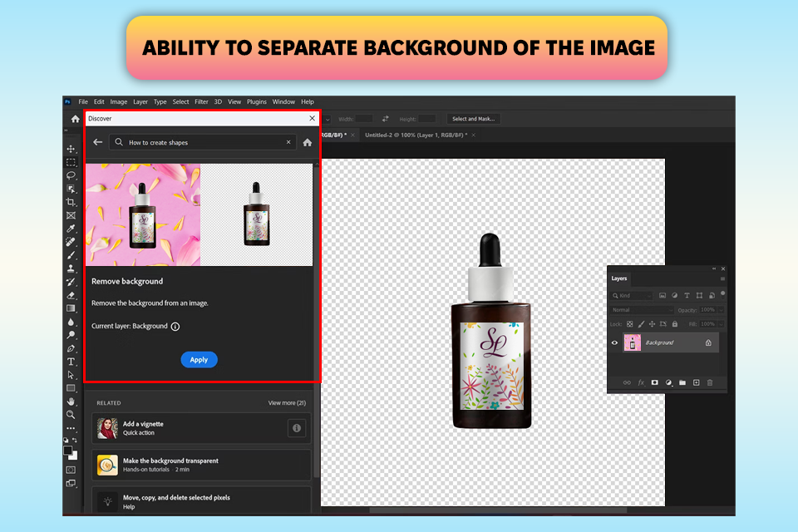Switch to the Untitled-2 document tab
Viewport: 798px width, 532px height.
[x=416, y=135]
